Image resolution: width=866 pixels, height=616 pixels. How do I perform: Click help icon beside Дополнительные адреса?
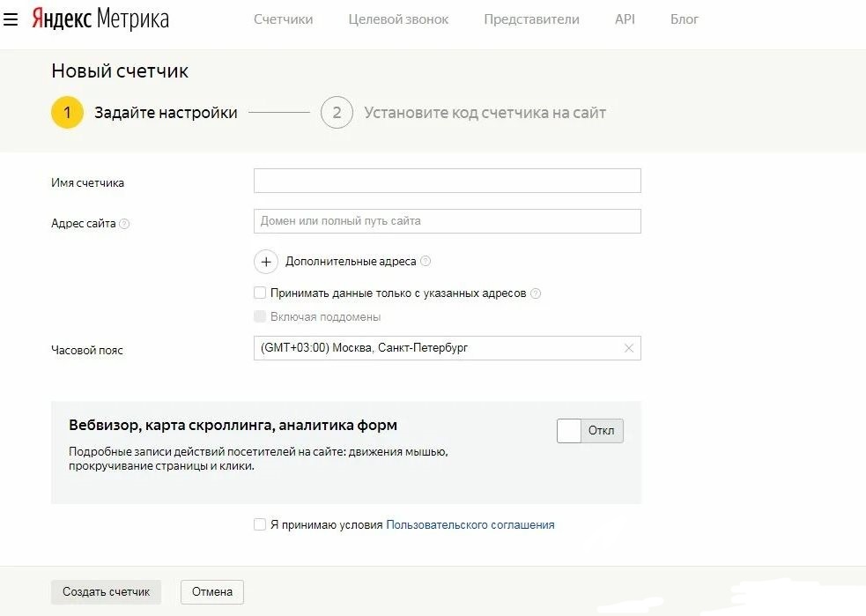click(x=426, y=262)
